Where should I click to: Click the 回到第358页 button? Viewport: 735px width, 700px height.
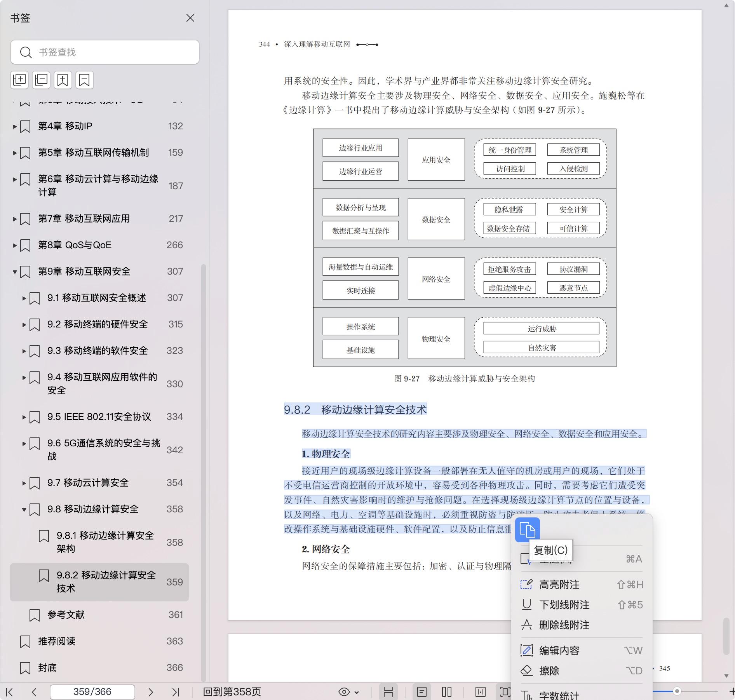(x=232, y=692)
